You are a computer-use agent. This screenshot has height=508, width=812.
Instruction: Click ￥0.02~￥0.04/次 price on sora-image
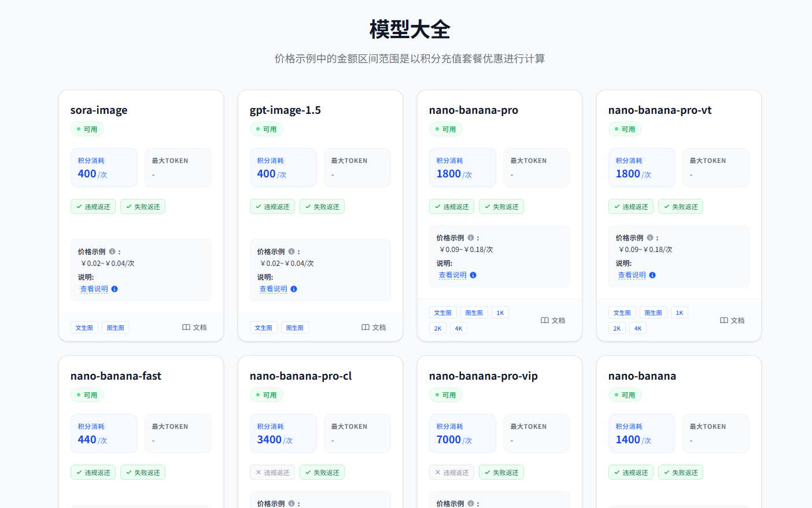pos(108,264)
